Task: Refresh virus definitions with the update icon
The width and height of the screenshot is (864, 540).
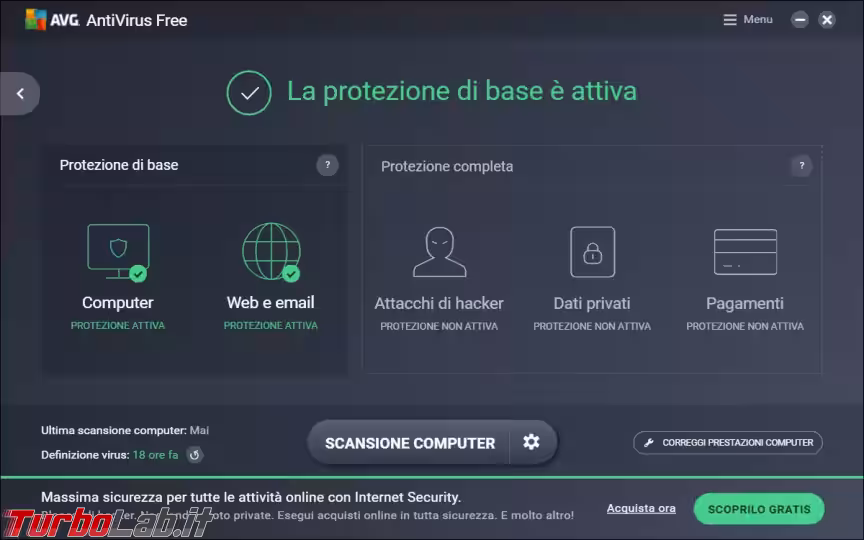Action: point(194,455)
